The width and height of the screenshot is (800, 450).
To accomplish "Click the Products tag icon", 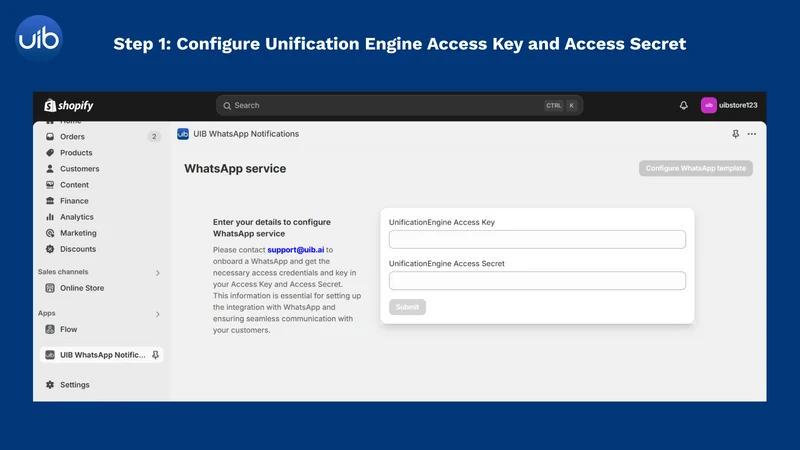I will [x=50, y=153].
